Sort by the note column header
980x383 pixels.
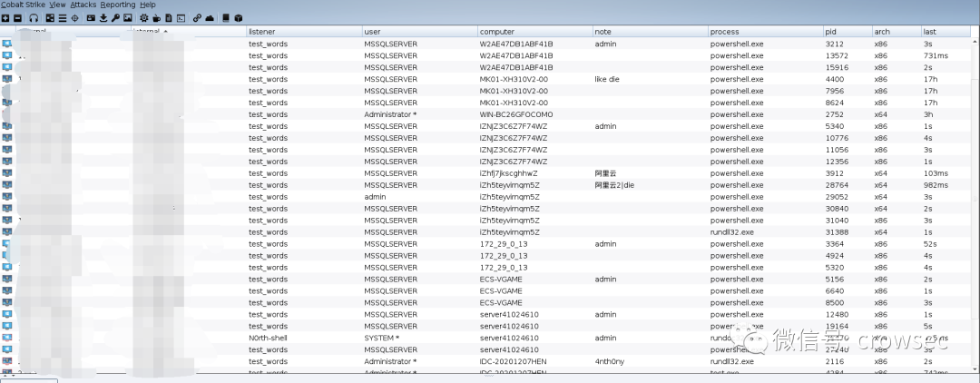pyautogui.click(x=651, y=31)
